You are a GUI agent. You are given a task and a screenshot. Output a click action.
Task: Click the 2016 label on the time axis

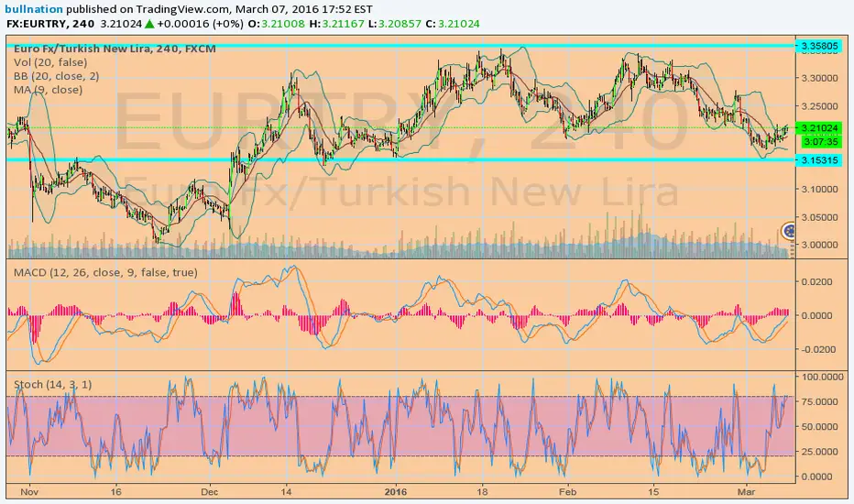coord(396,492)
